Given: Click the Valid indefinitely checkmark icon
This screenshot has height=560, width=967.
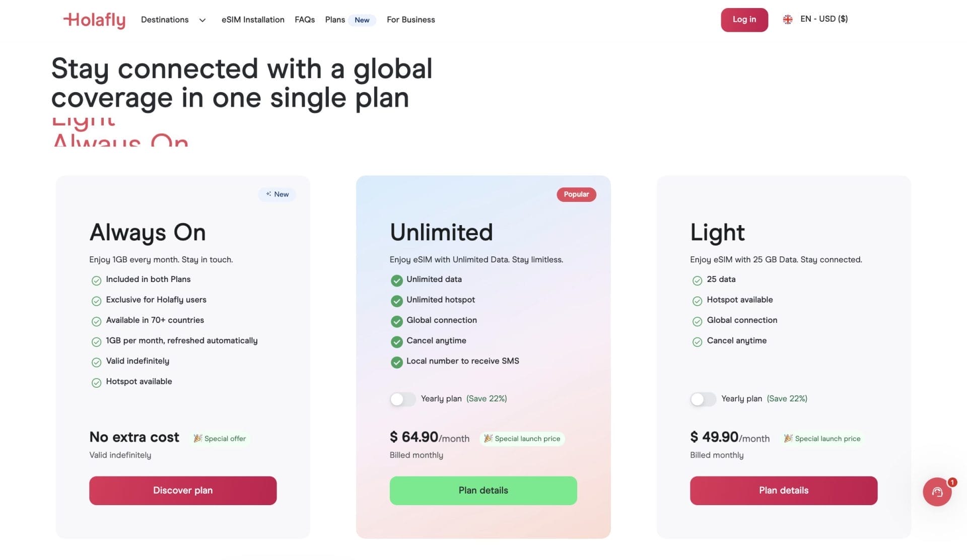Looking at the screenshot, I should pyautogui.click(x=96, y=362).
